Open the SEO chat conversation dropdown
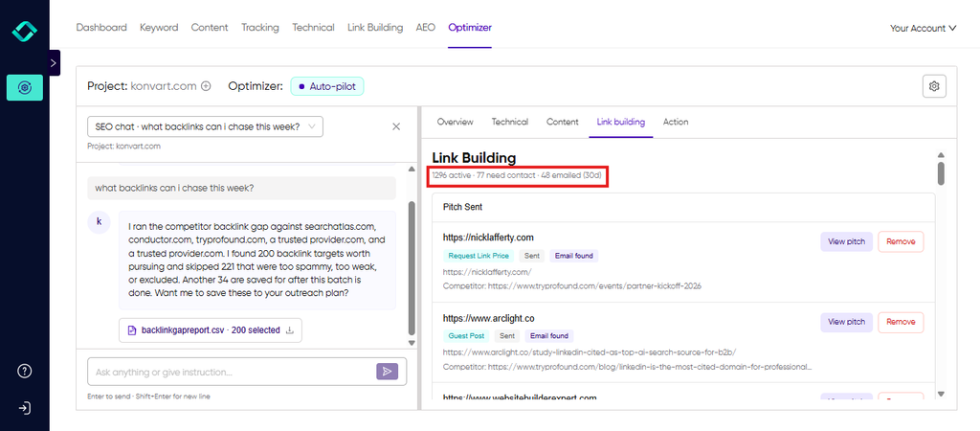Screen dimensions: 980x431 [x=205, y=126]
